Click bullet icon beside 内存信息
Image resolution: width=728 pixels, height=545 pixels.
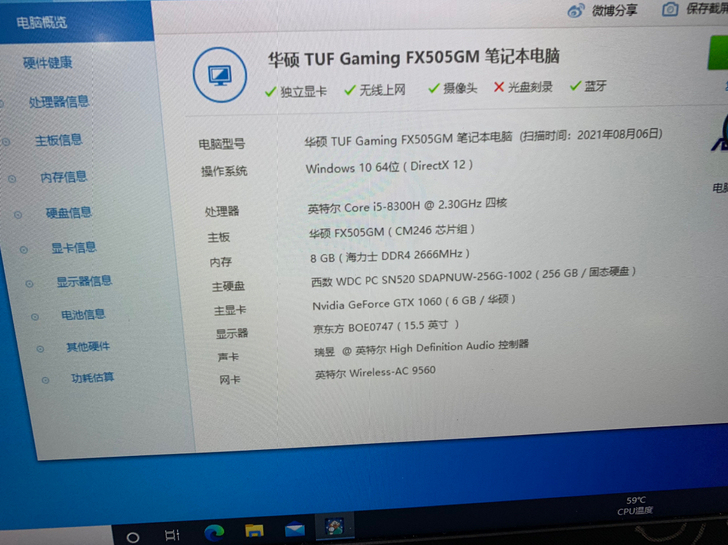tap(12, 178)
